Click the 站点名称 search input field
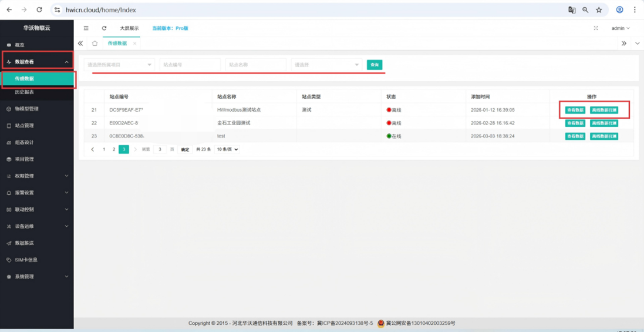Screen dimensions: 644x332 pyautogui.click(x=255, y=65)
